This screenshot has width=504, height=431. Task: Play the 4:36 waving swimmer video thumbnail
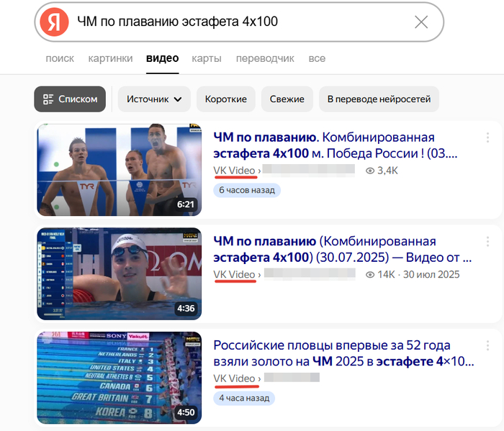[120, 273]
